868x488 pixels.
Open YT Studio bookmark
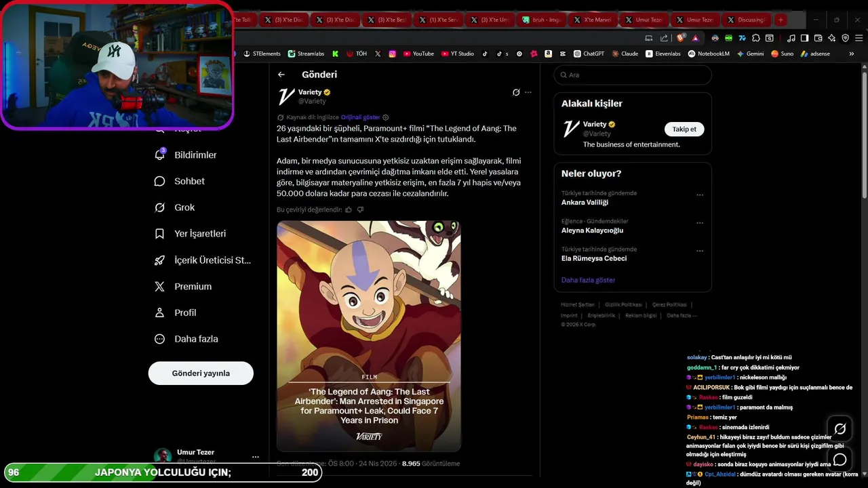coord(458,54)
